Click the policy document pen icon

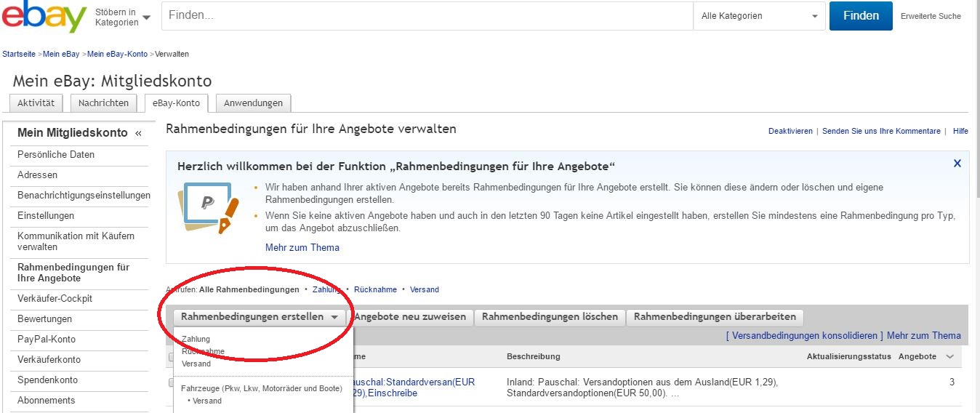pyautogui.click(x=209, y=206)
